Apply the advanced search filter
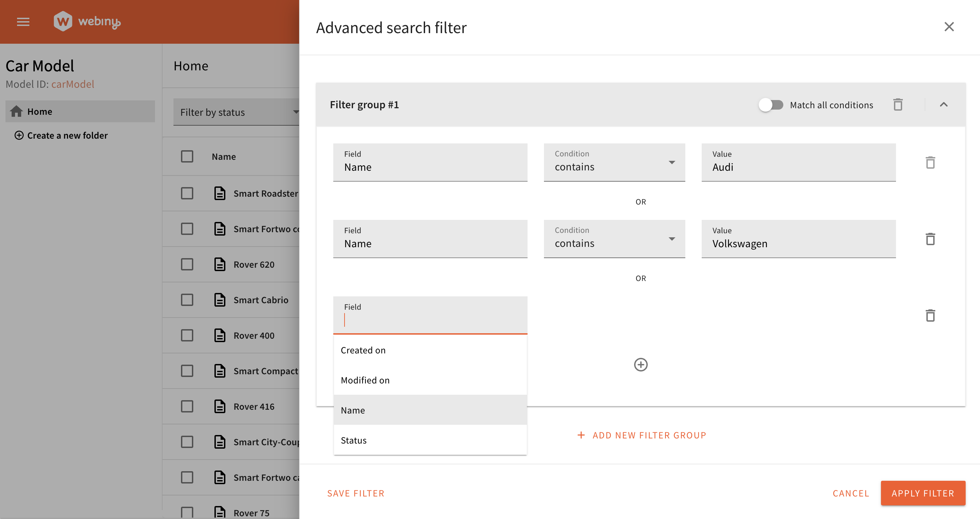Image resolution: width=980 pixels, height=519 pixels. [923, 493]
